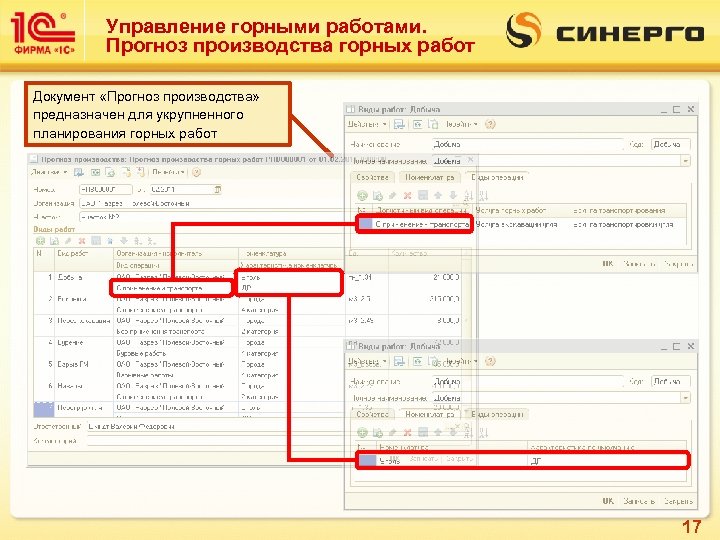Click first icon after Действия in Прогноз производства toolbar
This screenshot has width=720, height=540.
point(79,173)
